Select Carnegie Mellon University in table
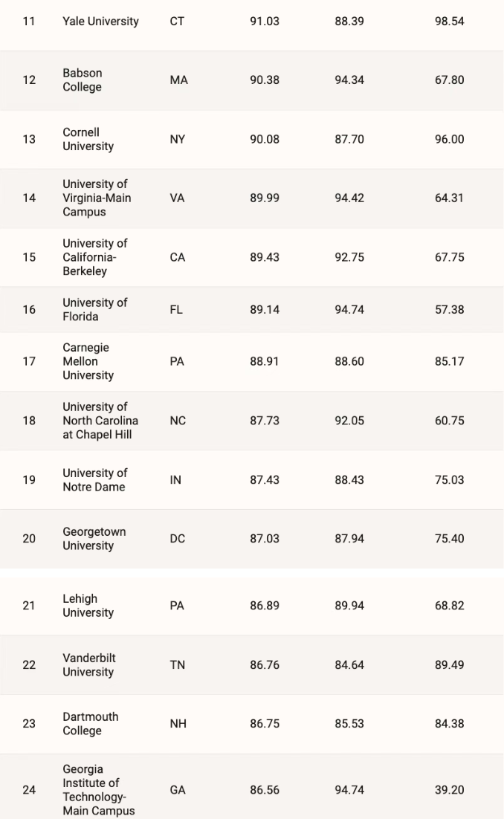 coord(88,361)
